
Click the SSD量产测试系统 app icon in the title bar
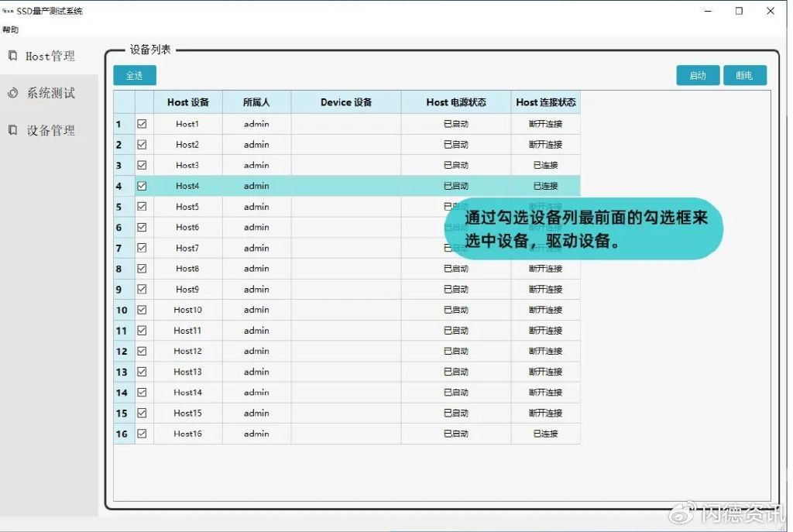point(7,10)
